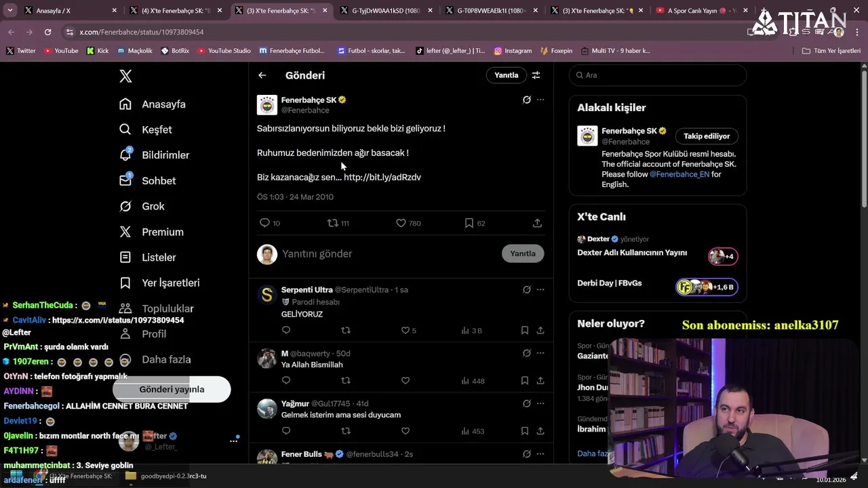View analytics 448 on baqwerty reply
This screenshot has width=868, height=488.
pos(473,381)
